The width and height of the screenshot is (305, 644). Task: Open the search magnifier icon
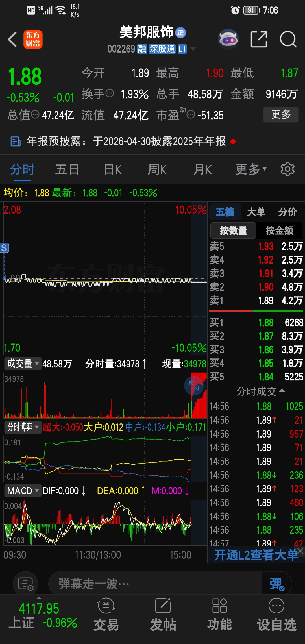(x=288, y=39)
